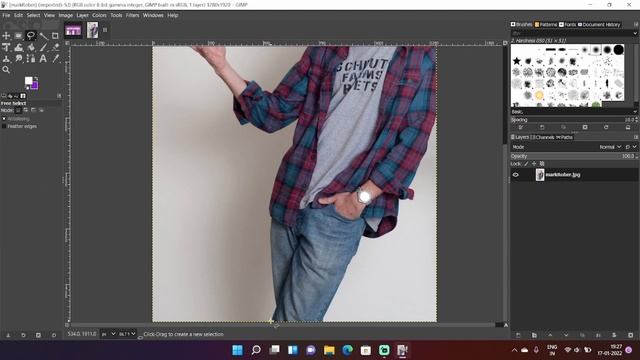Switch to the Fonts tab
This screenshot has width=640, height=360.
pyautogui.click(x=567, y=24)
